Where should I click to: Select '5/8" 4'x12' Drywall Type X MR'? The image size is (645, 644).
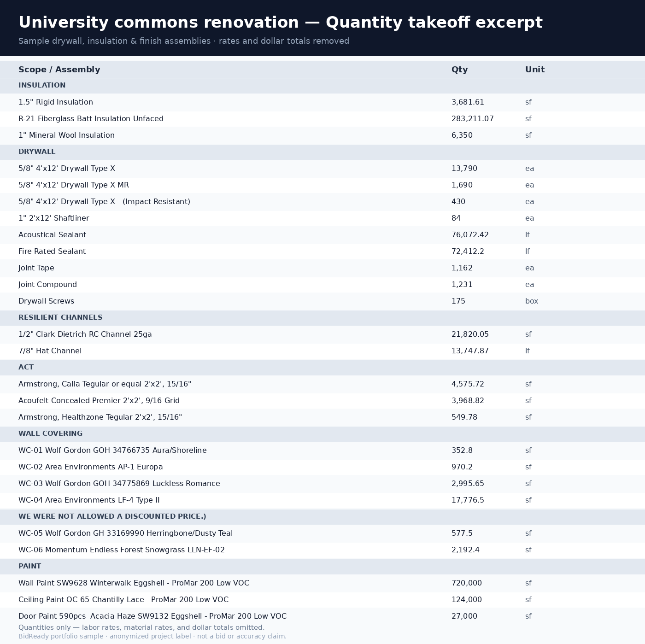(x=74, y=185)
